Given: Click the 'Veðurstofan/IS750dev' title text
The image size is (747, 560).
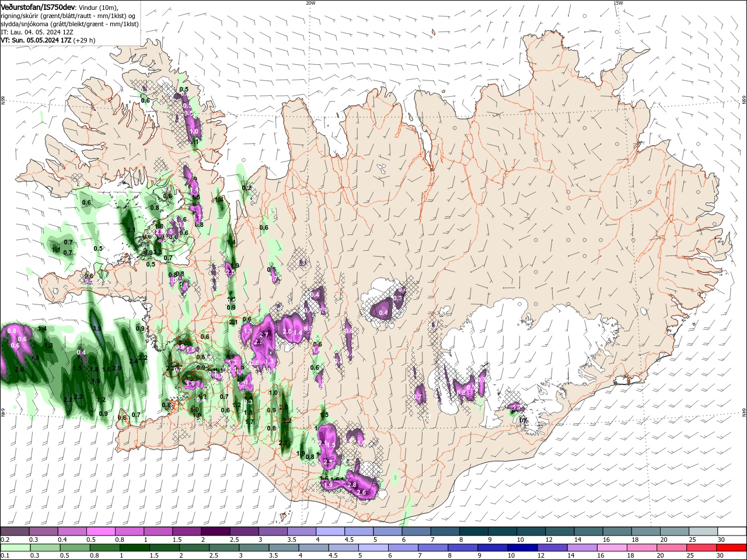Looking at the screenshot, I should point(38,7).
